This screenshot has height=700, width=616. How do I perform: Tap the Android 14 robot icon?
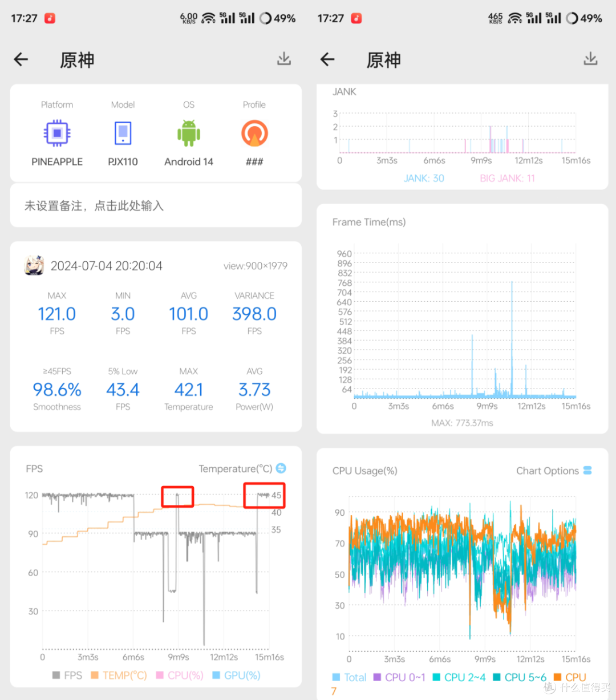click(189, 133)
